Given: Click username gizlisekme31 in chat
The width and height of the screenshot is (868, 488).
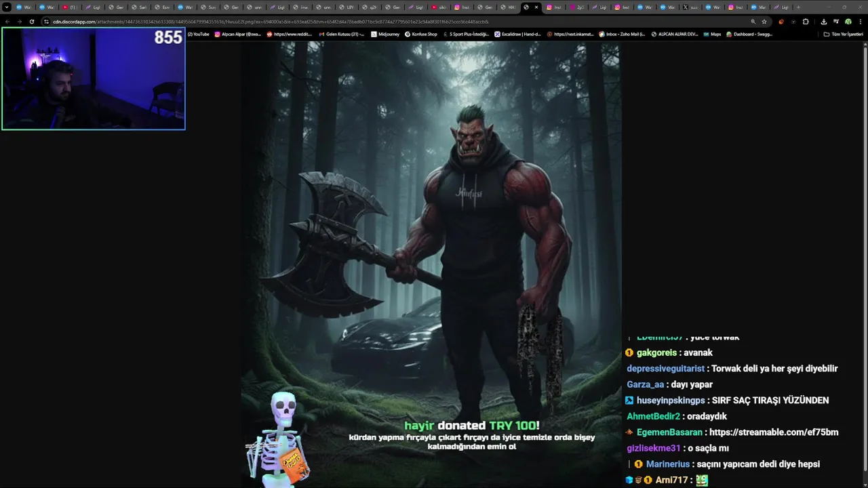Looking at the screenshot, I should point(653,448).
